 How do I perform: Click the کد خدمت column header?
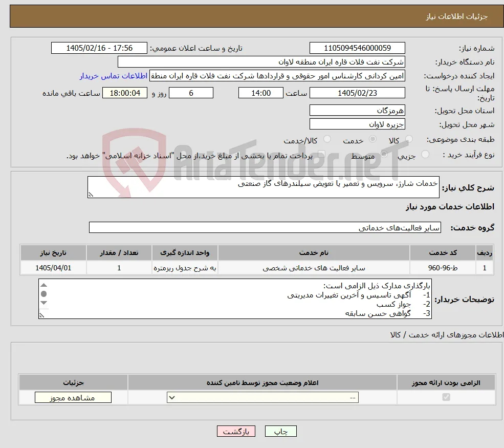[x=443, y=253]
